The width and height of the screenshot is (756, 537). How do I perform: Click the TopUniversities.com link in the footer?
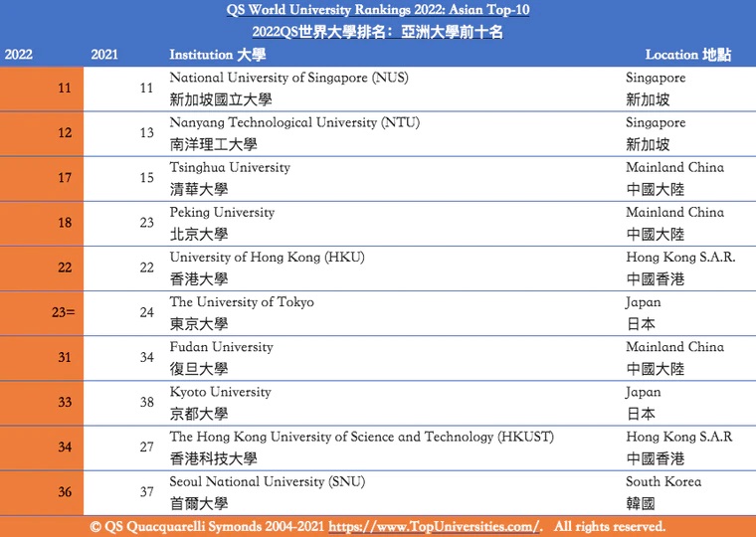435,526
